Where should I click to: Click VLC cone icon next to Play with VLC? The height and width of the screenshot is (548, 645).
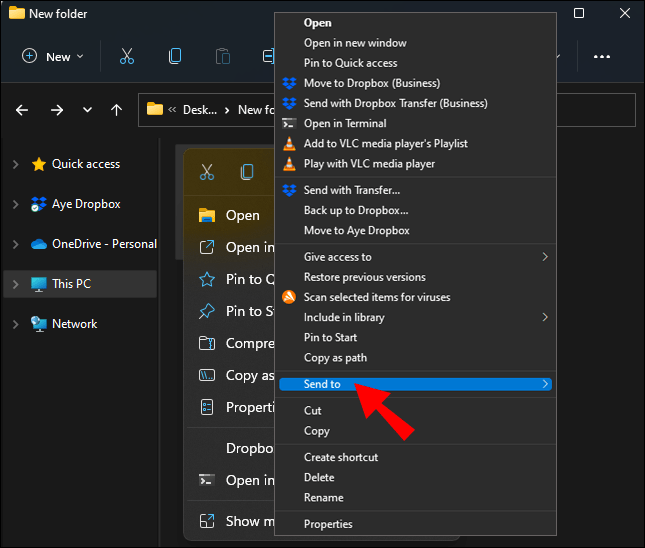pyautogui.click(x=289, y=164)
